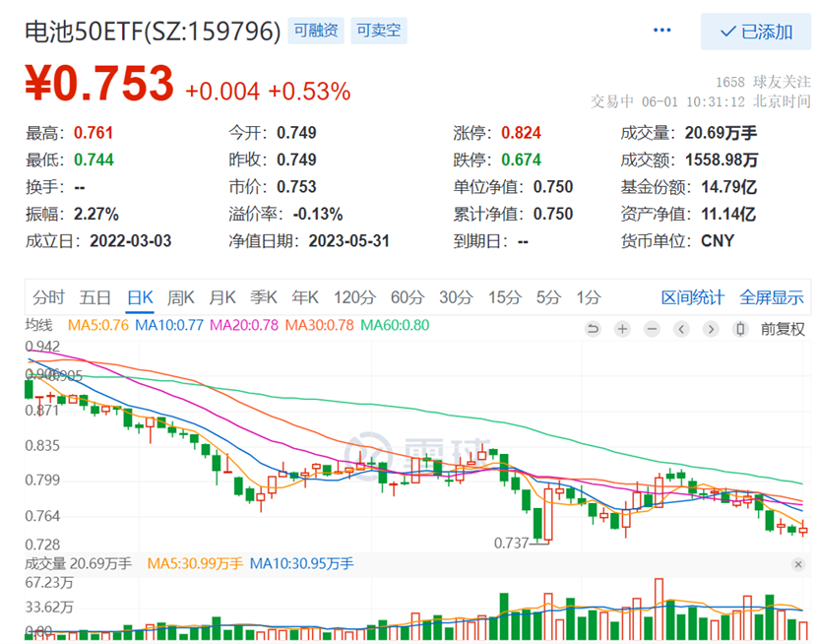This screenshot has width=818, height=644.
Task: Switch to the 1分 chart tab
Action: click(x=589, y=297)
